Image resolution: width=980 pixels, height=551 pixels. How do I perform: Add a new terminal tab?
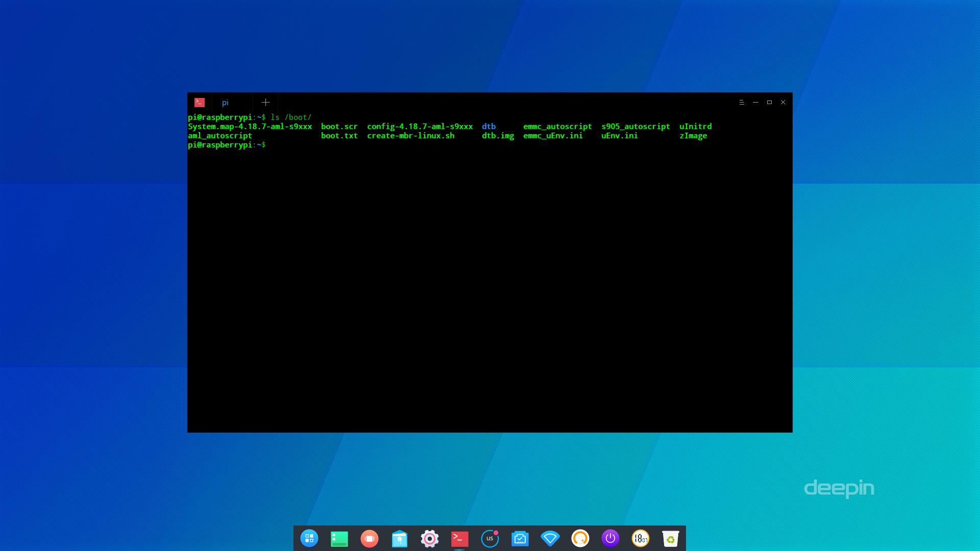(x=265, y=102)
